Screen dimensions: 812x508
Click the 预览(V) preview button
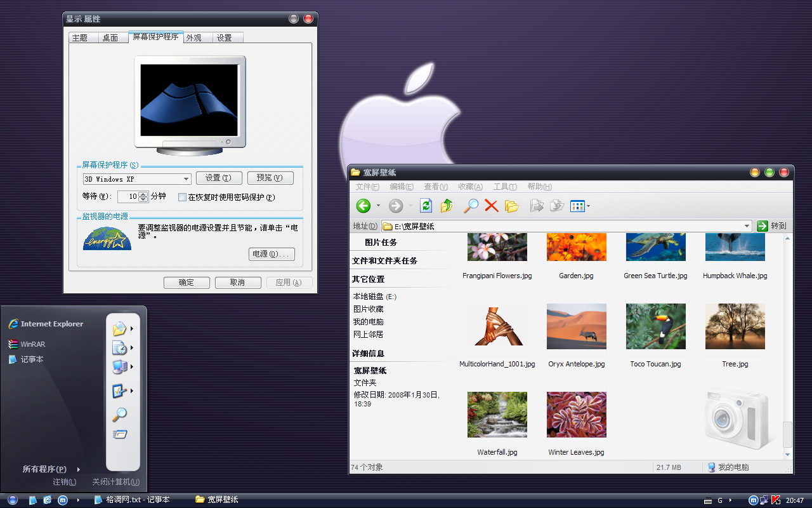pyautogui.click(x=270, y=178)
